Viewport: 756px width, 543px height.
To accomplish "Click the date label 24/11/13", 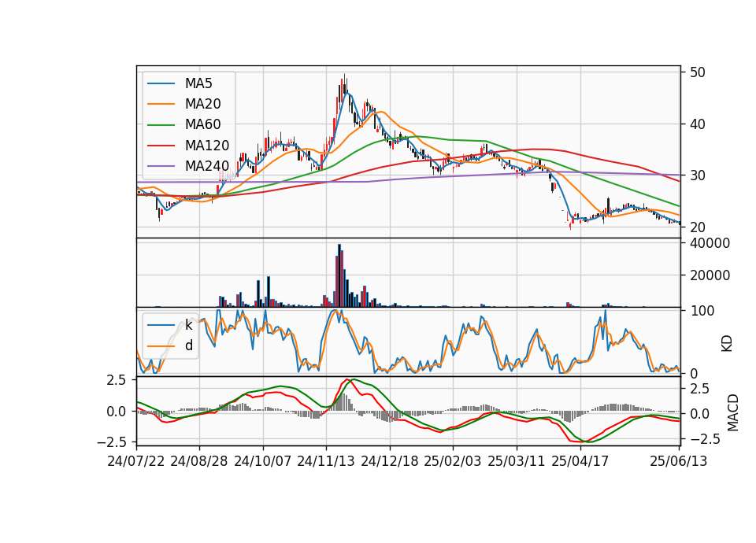I will pyautogui.click(x=326, y=461).
